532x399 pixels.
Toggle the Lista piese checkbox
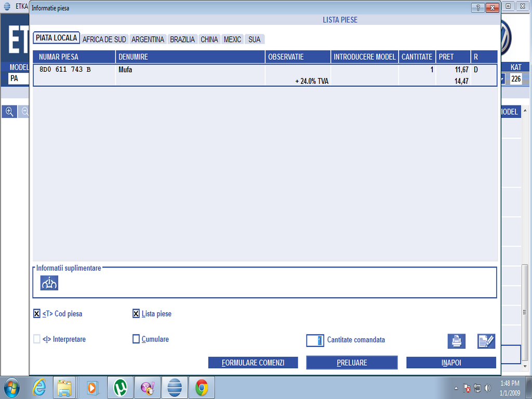[136, 314]
